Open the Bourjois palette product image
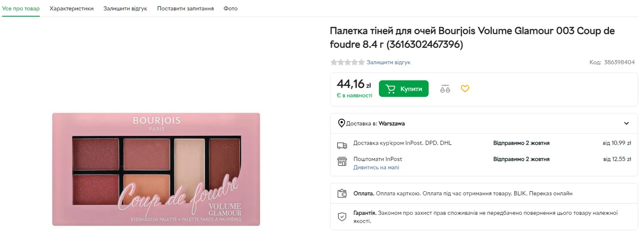Viewport: 644px width, 238px height. pos(156,169)
